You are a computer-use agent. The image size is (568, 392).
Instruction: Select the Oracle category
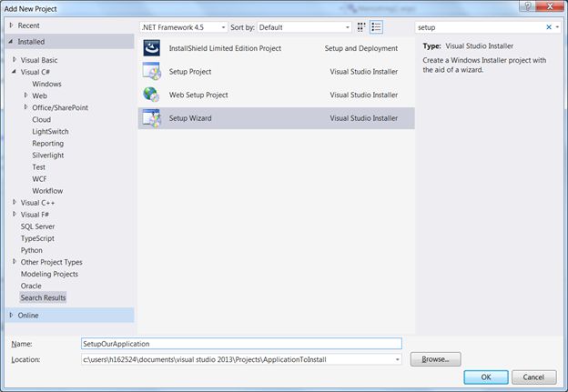coord(31,286)
